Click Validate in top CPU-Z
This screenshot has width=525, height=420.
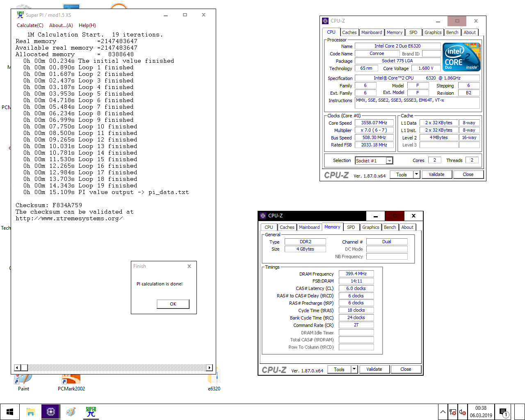[436, 174]
